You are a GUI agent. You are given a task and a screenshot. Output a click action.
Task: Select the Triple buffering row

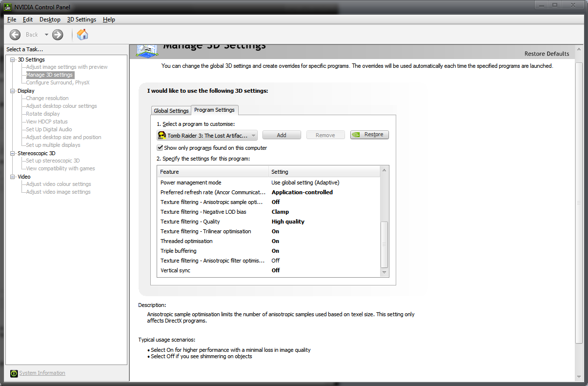tap(268, 251)
